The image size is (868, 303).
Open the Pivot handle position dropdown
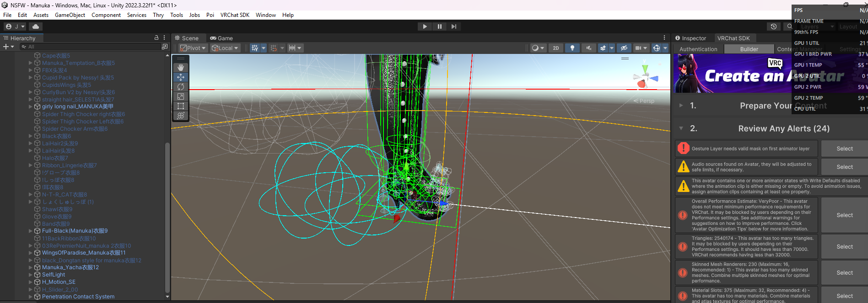pyautogui.click(x=192, y=48)
